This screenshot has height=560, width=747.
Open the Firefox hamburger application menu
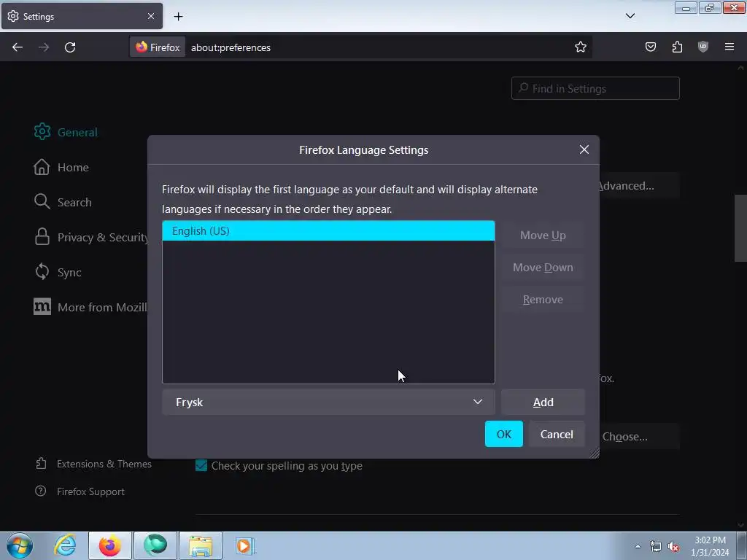pyautogui.click(x=729, y=47)
